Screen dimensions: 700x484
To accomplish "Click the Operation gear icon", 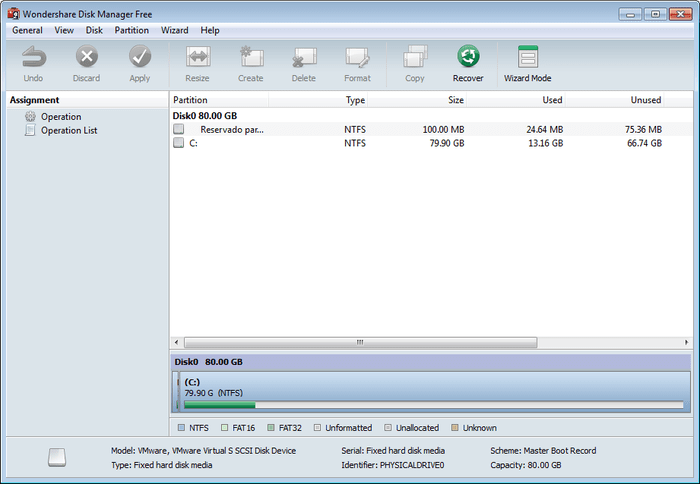I will pos(30,117).
